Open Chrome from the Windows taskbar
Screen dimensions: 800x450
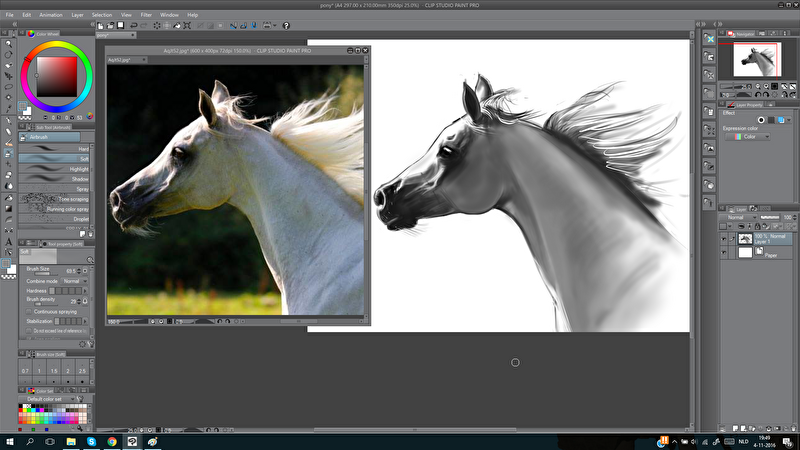(112, 441)
